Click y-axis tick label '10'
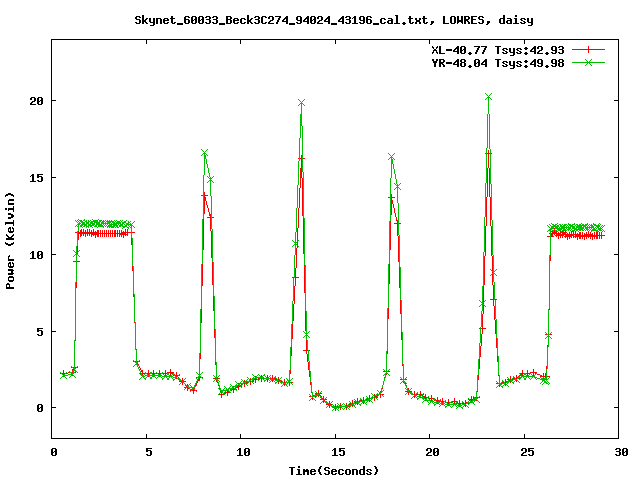 [x=36, y=255]
